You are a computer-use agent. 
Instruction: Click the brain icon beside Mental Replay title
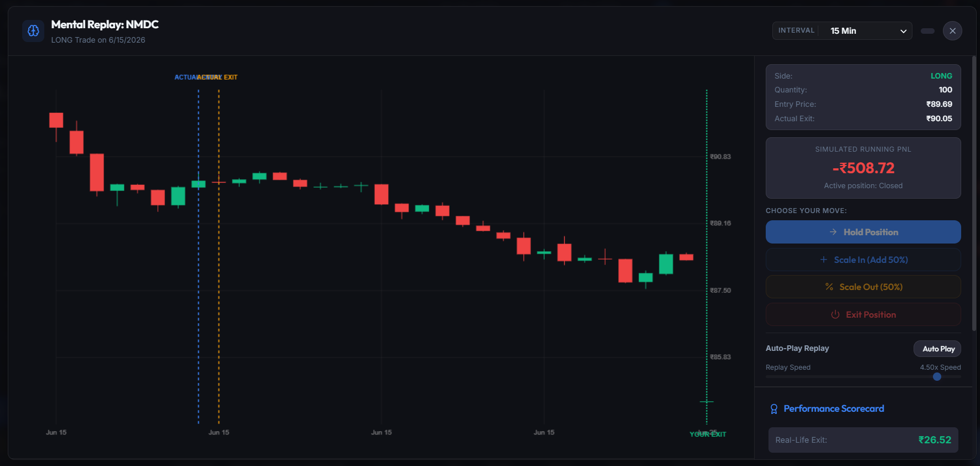[x=33, y=31]
